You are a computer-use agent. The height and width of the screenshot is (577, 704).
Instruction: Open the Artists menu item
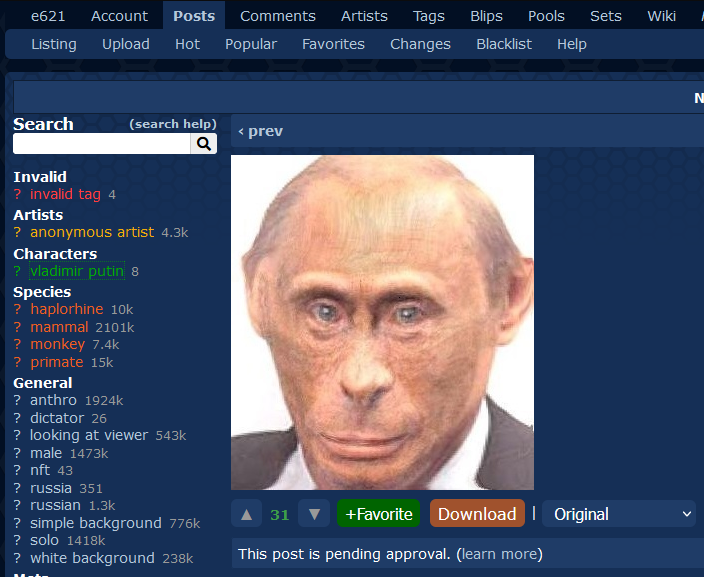tap(364, 16)
